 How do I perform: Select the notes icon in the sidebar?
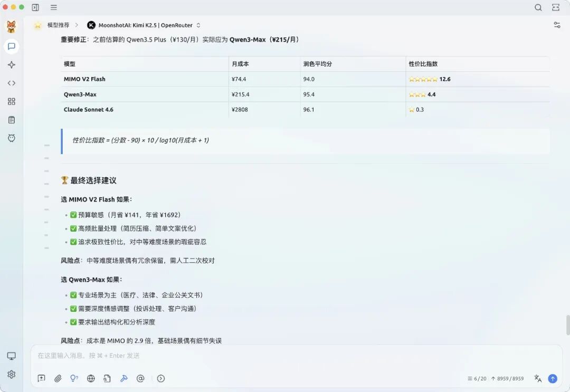point(12,120)
